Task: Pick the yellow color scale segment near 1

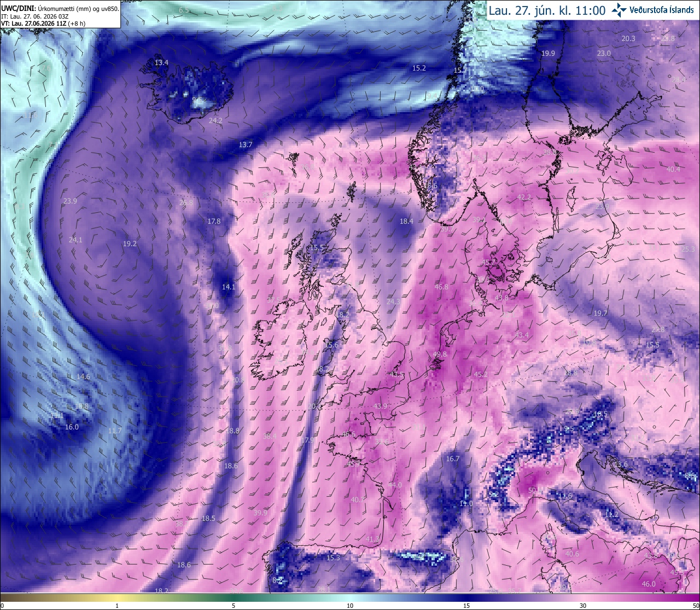Action: [x=117, y=597]
